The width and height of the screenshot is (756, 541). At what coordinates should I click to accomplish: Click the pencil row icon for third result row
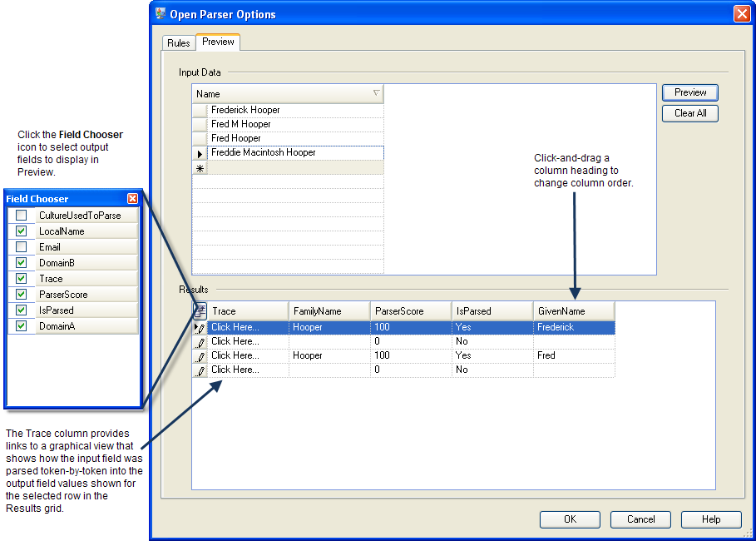click(x=200, y=356)
